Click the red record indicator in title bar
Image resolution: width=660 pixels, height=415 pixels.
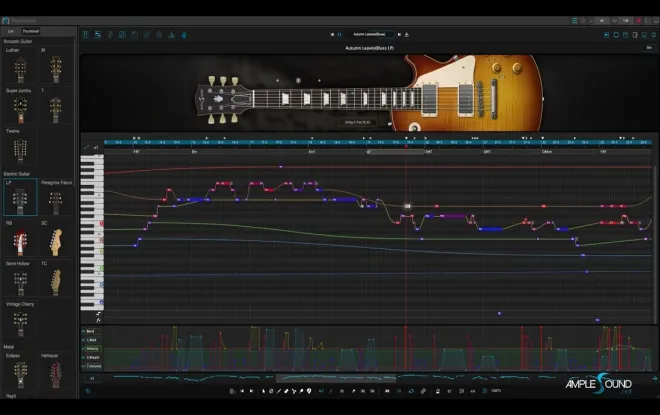coord(639,20)
